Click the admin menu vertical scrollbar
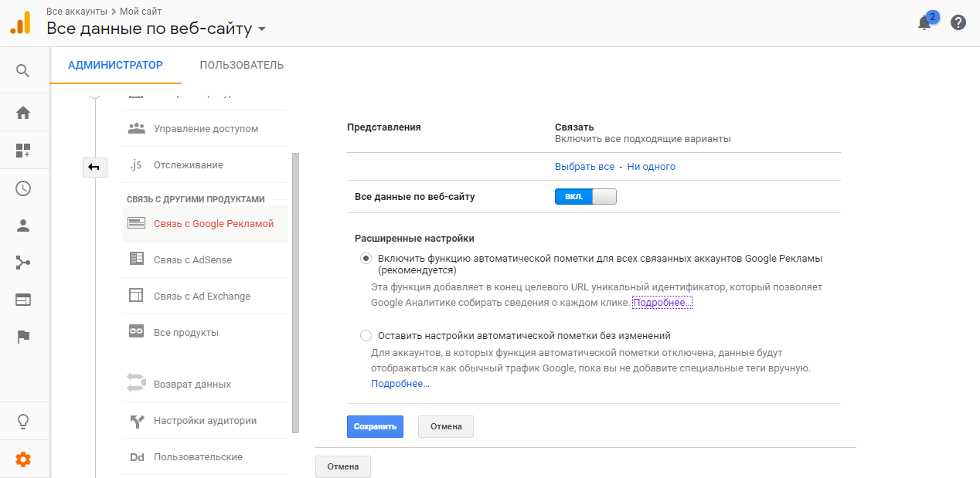The width and height of the screenshot is (980, 478). (x=295, y=293)
